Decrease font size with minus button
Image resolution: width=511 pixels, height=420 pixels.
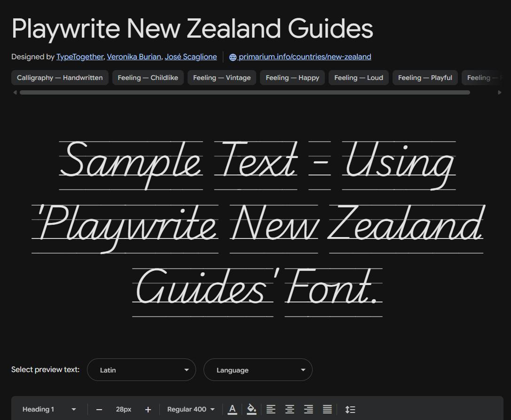click(x=99, y=410)
